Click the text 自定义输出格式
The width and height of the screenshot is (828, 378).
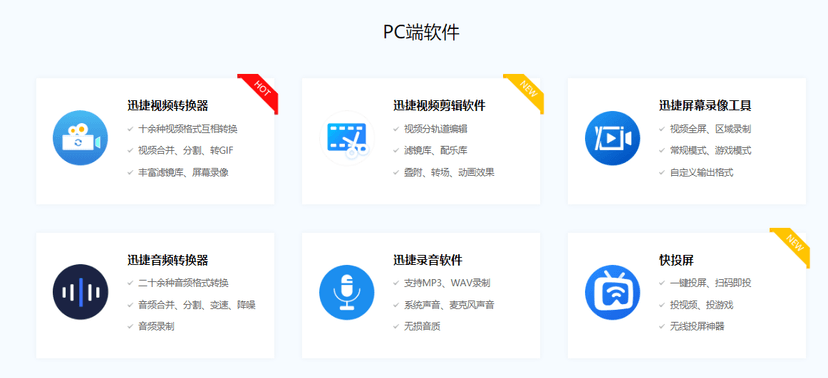pos(701,172)
